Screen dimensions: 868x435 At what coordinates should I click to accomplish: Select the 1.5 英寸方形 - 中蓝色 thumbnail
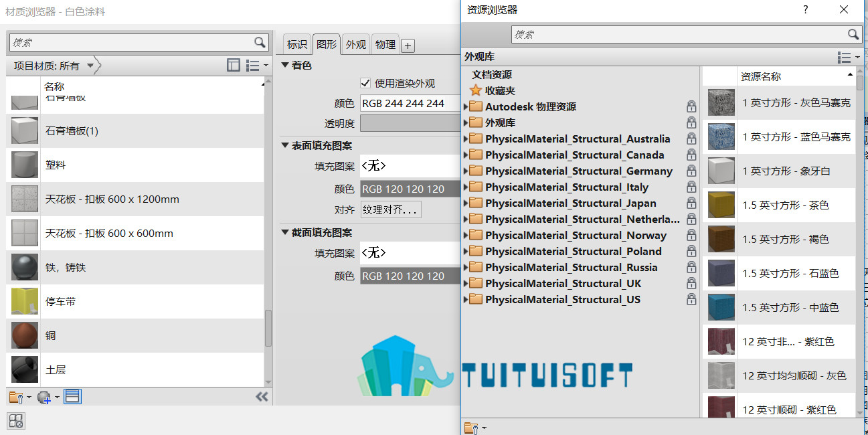pos(721,307)
